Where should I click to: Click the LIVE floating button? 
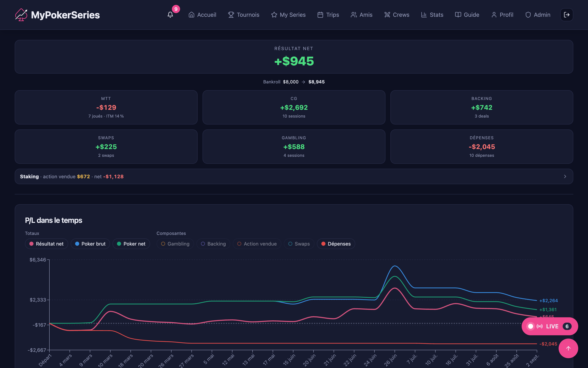(x=550, y=326)
